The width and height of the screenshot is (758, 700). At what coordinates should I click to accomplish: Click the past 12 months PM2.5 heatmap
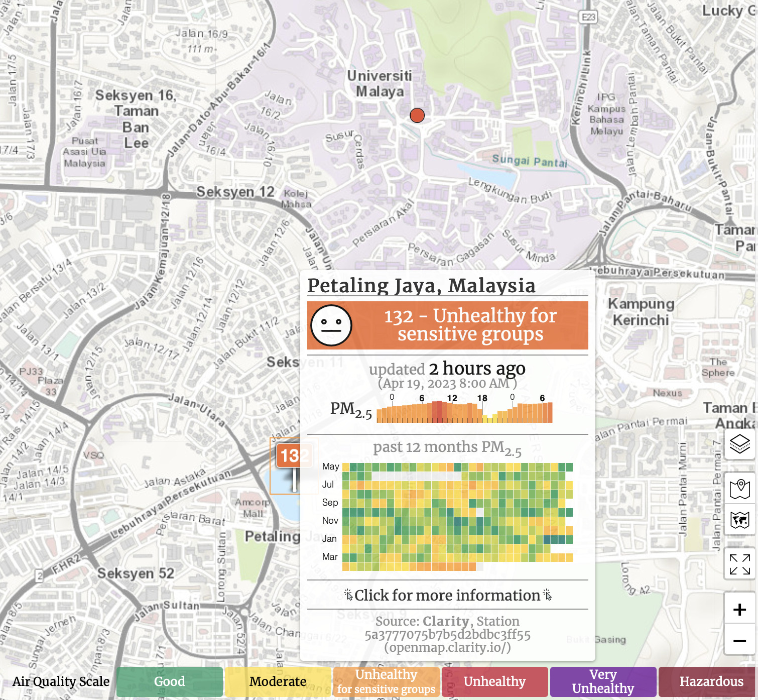pos(457,516)
